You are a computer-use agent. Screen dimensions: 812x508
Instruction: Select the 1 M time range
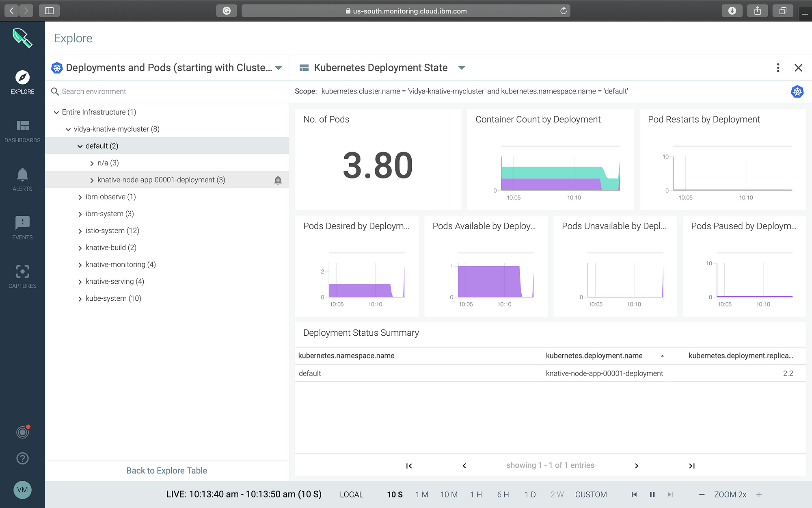[x=422, y=495]
